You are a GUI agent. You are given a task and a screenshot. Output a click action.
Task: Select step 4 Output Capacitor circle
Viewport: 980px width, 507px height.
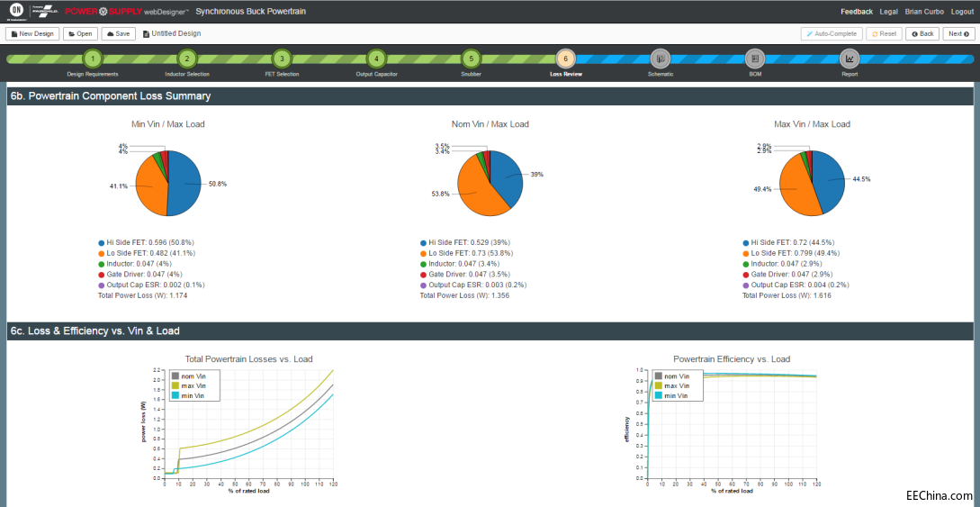click(x=376, y=59)
